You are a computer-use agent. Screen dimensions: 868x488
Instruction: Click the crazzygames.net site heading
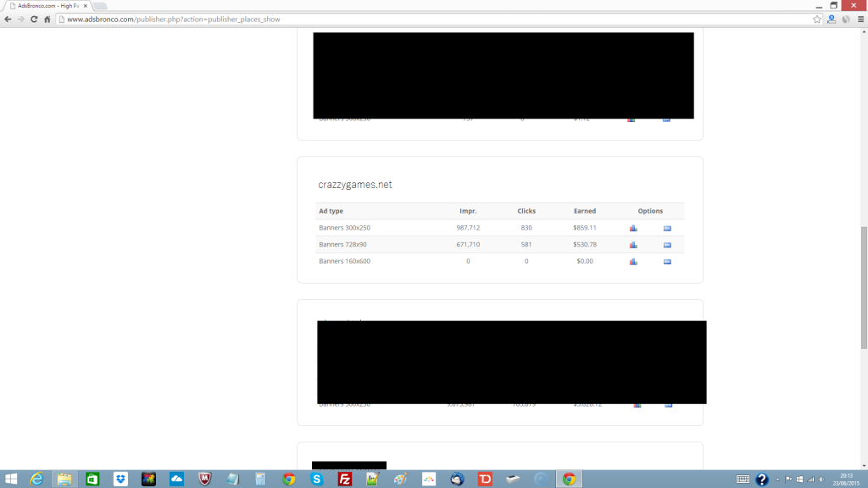(355, 185)
